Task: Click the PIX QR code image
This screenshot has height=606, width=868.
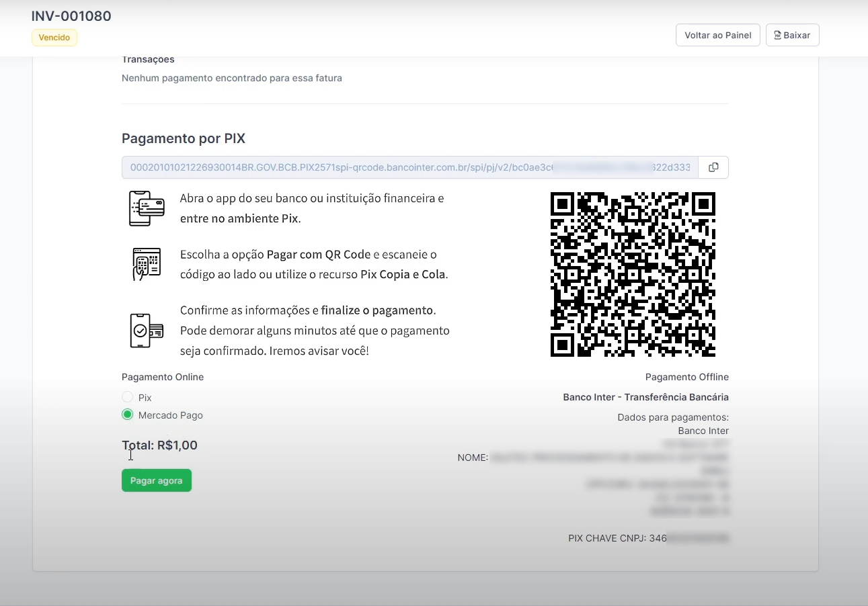Action: [x=633, y=274]
